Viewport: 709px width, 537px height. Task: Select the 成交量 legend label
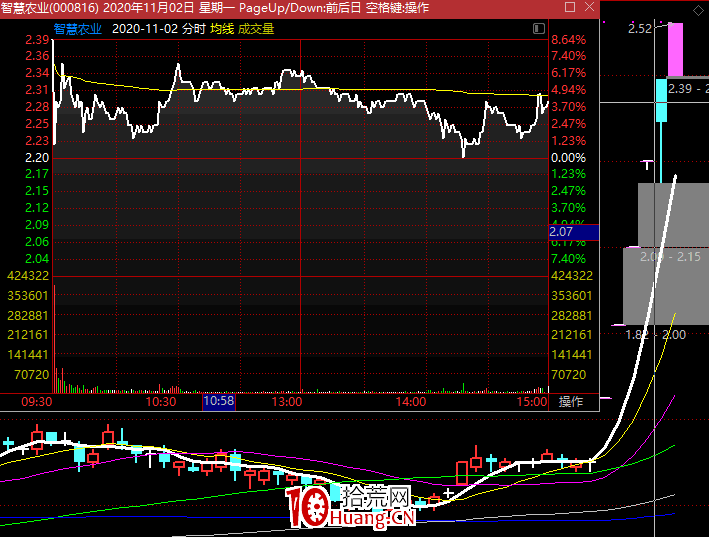pos(256,29)
